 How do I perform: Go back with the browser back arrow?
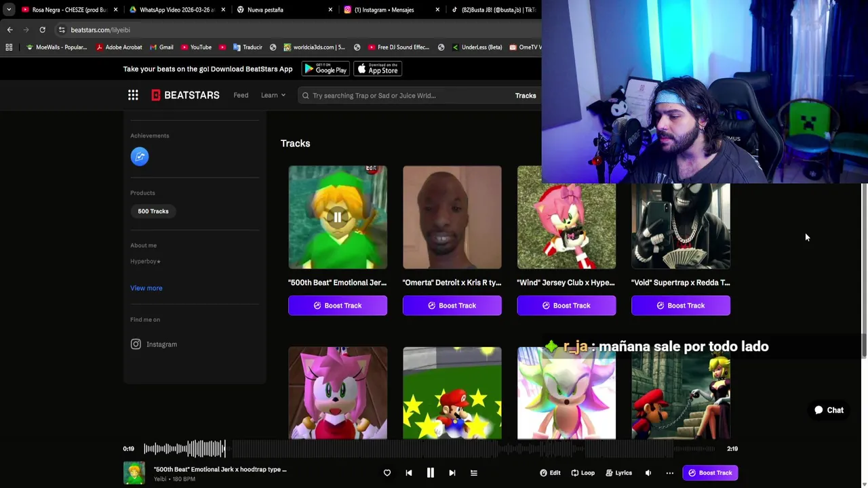(x=9, y=30)
